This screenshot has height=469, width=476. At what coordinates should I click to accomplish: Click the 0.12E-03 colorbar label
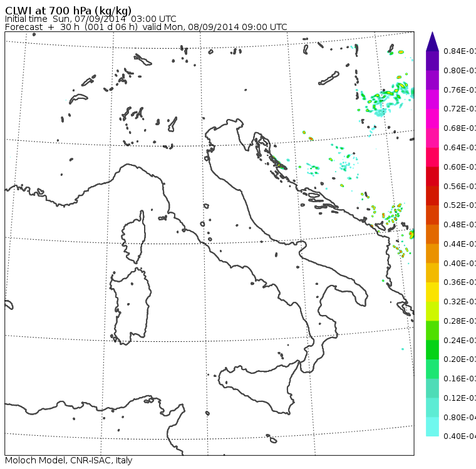point(460,398)
